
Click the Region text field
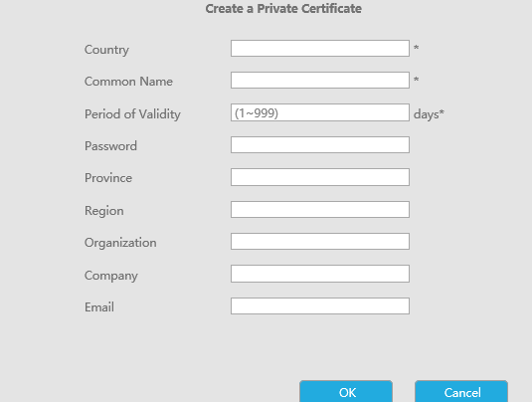(x=320, y=210)
